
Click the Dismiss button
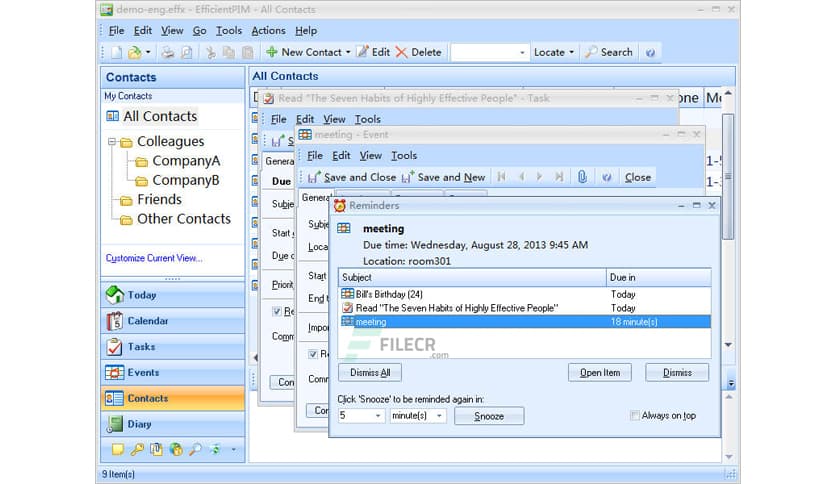tap(677, 373)
